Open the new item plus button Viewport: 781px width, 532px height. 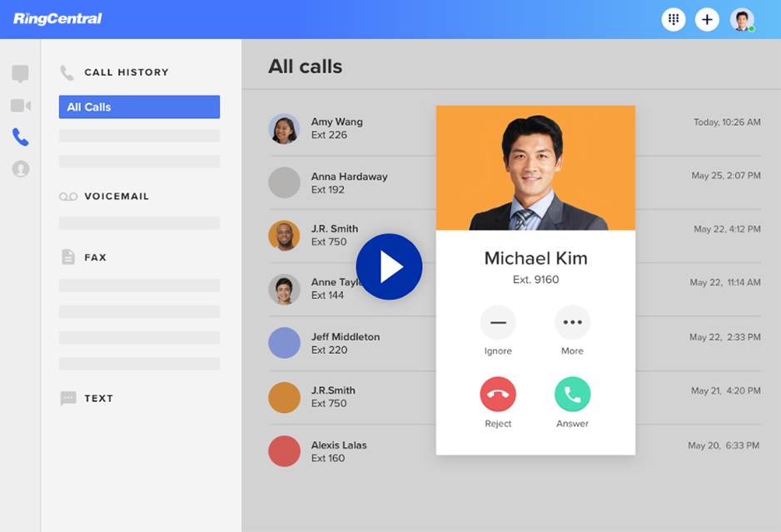[x=707, y=19]
